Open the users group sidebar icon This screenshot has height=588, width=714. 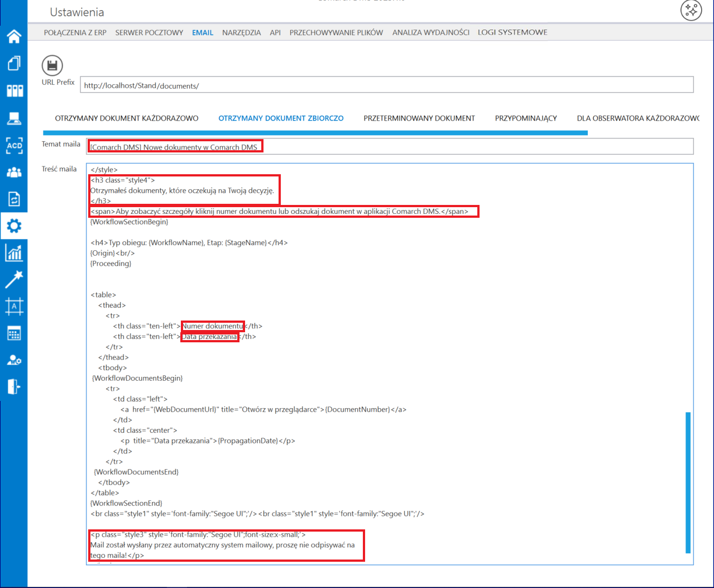[14, 172]
